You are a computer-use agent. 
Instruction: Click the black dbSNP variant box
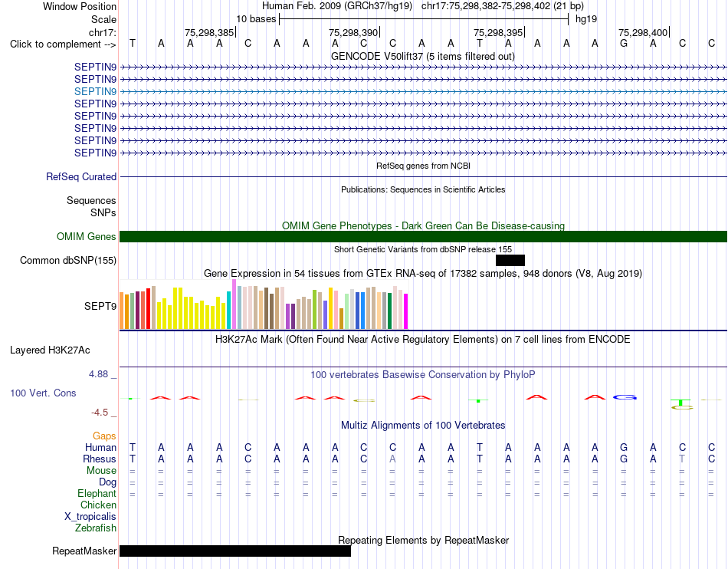point(510,260)
